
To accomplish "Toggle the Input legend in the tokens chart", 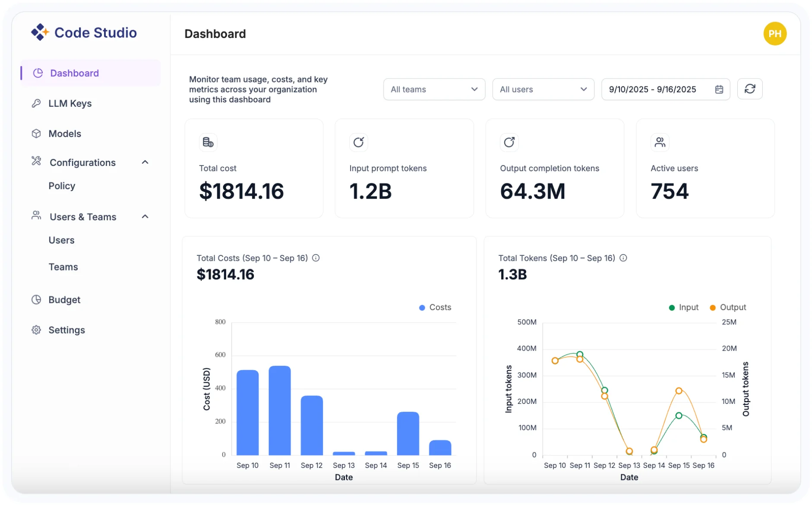I will click(x=683, y=307).
